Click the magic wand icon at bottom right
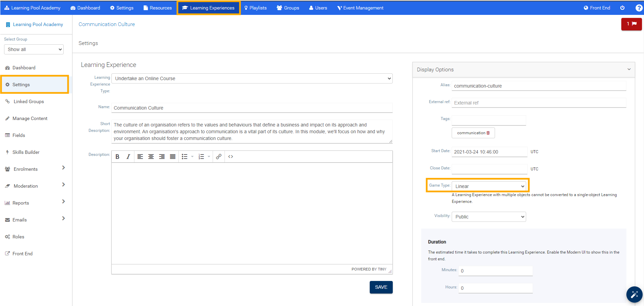The image size is (644, 306). [635, 295]
